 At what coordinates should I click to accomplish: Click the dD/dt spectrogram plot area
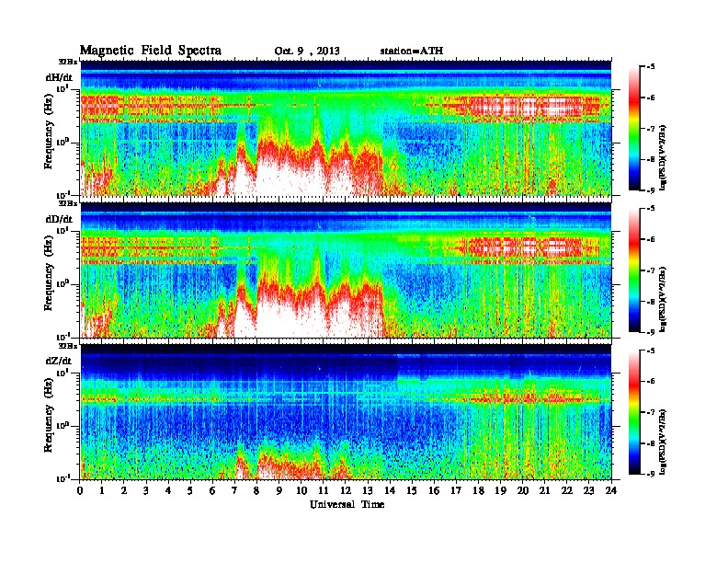click(346, 270)
